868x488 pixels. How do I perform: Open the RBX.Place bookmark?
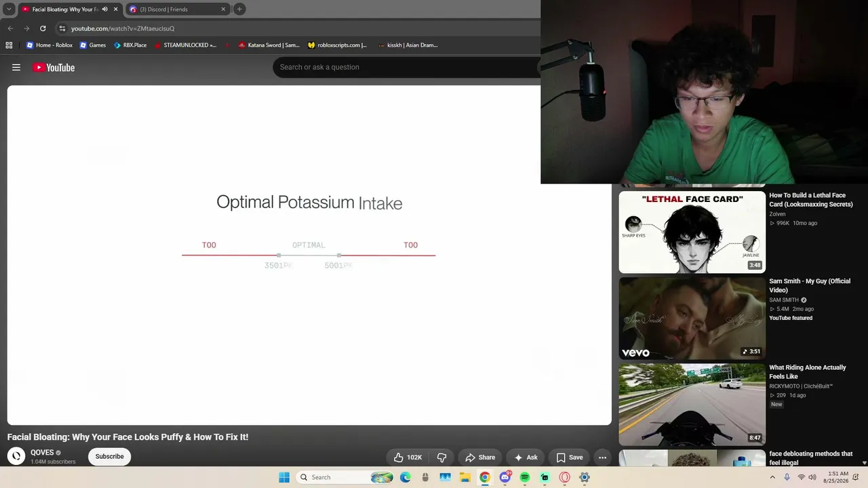130,45
